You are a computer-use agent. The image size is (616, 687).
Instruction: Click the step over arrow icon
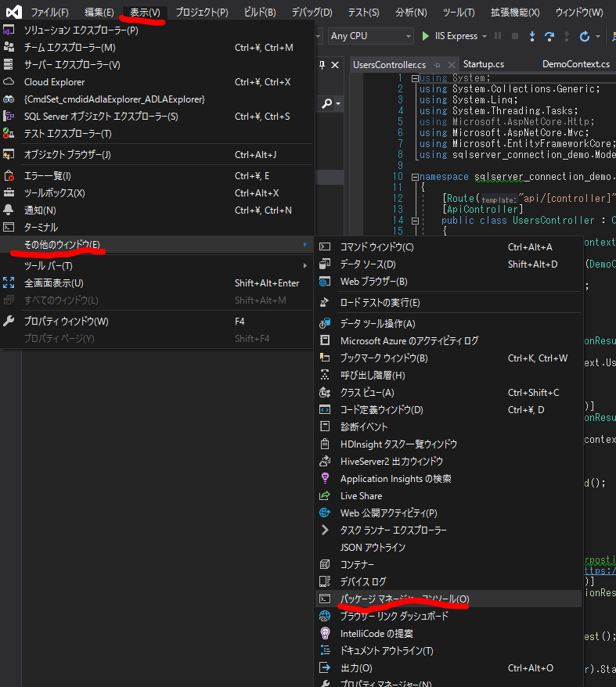pos(549,36)
